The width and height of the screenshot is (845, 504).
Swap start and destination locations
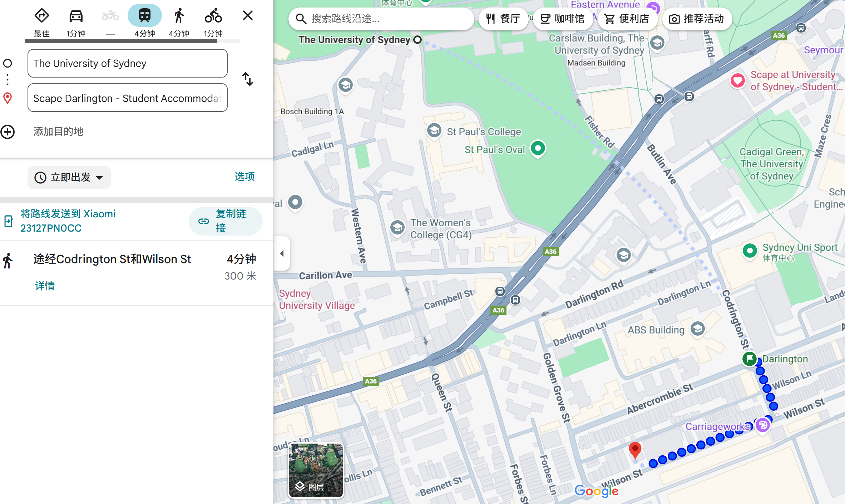[247, 79]
